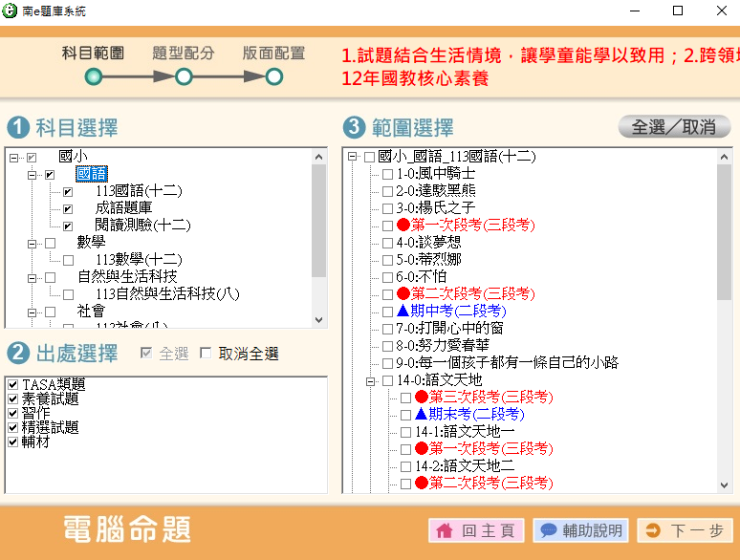Click the 題型配分 step circle icon
Viewport: 740px width, 560px height.
[184, 76]
